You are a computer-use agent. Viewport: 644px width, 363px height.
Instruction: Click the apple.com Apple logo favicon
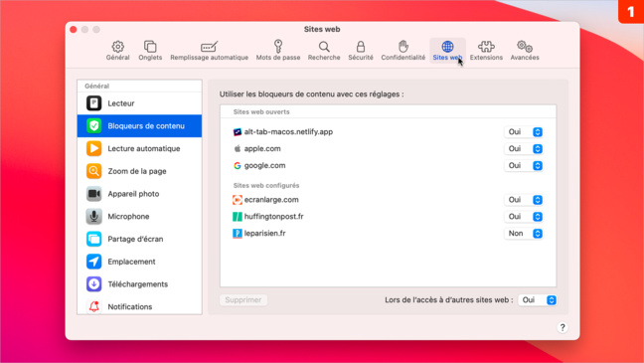(x=238, y=148)
